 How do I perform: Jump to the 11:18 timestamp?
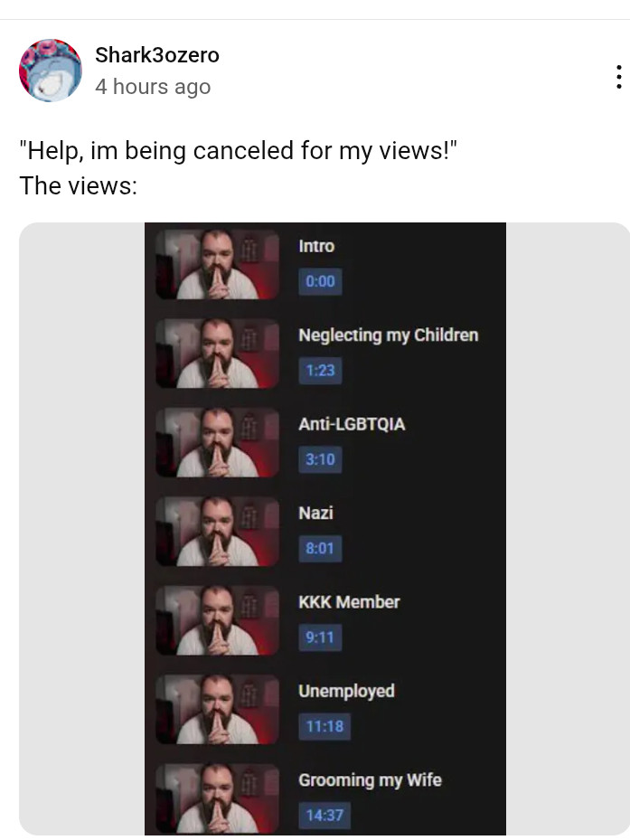pos(324,726)
